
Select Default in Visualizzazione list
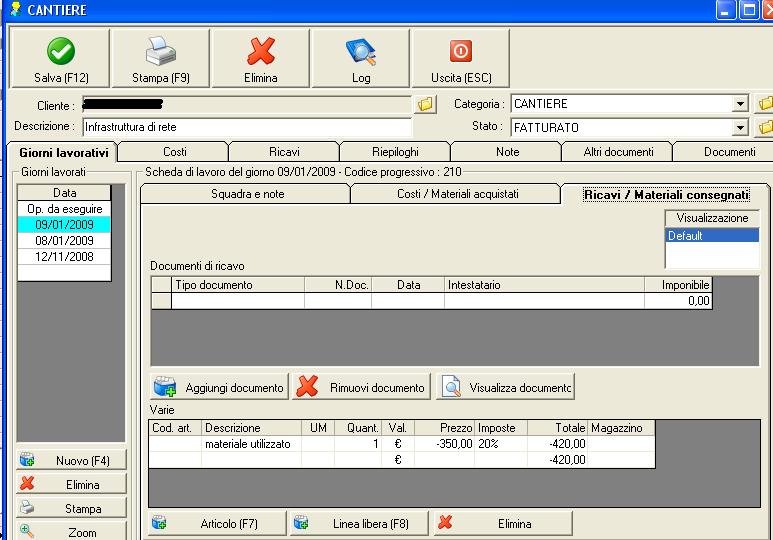(x=712, y=236)
